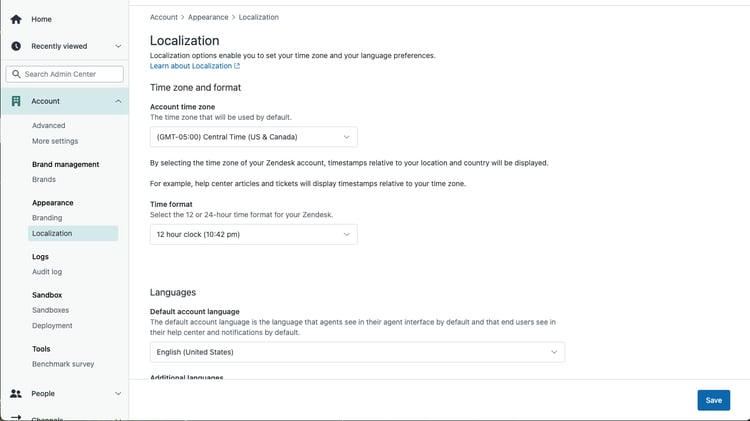750x421 pixels.
Task: Open the Learn about Localization link
Action: coord(194,66)
